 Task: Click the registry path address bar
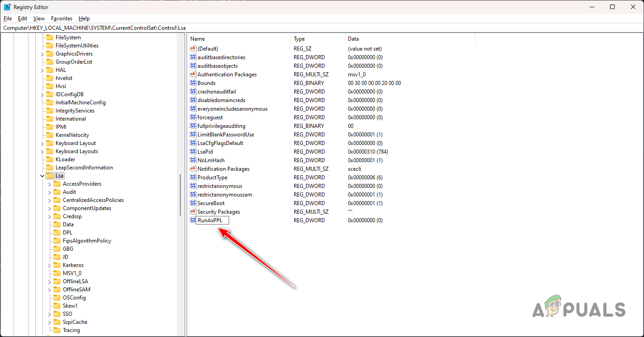[x=322, y=28]
